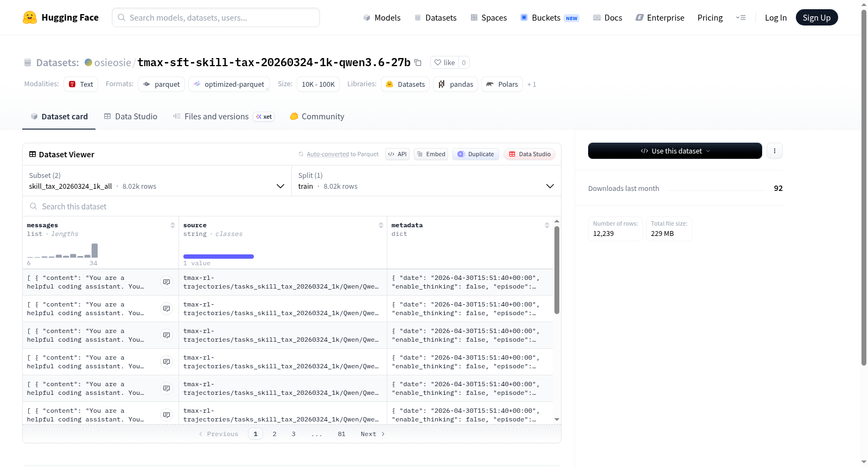
Task: Click the like count 0
Action: tap(464, 62)
